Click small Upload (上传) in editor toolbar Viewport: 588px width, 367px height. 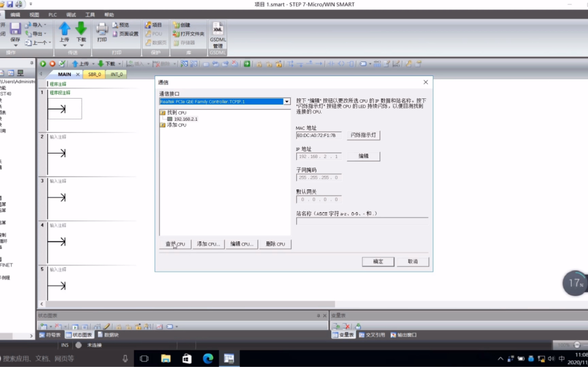pyautogui.click(x=80, y=64)
